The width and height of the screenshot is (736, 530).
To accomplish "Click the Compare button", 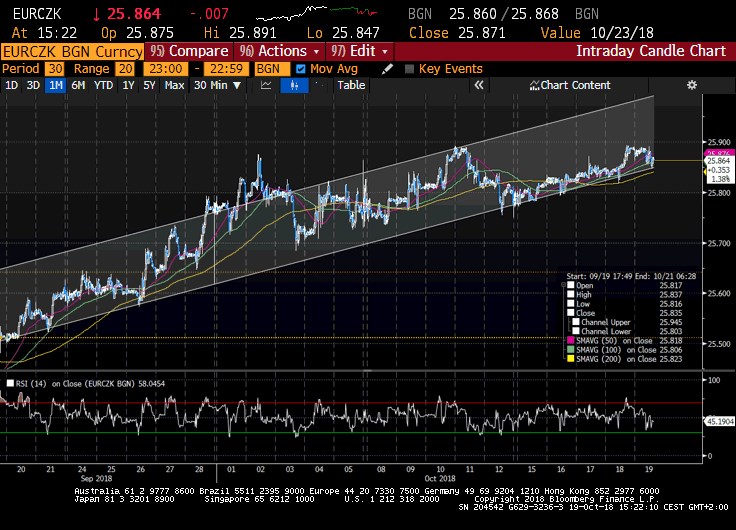I will [x=184, y=51].
